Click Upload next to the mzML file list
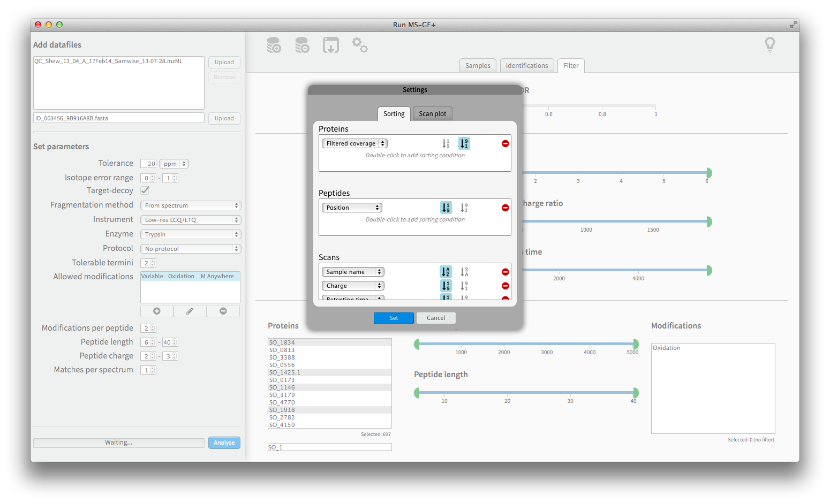The image size is (830, 504). (x=224, y=62)
